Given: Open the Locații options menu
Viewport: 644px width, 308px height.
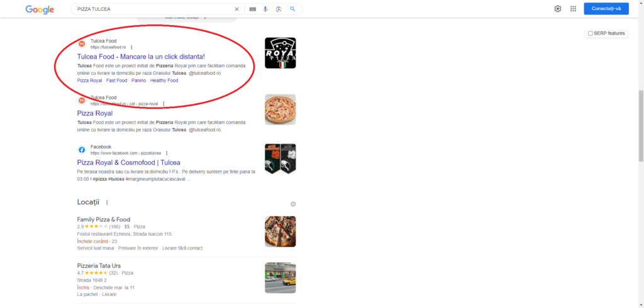Looking at the screenshot, I should [107, 202].
